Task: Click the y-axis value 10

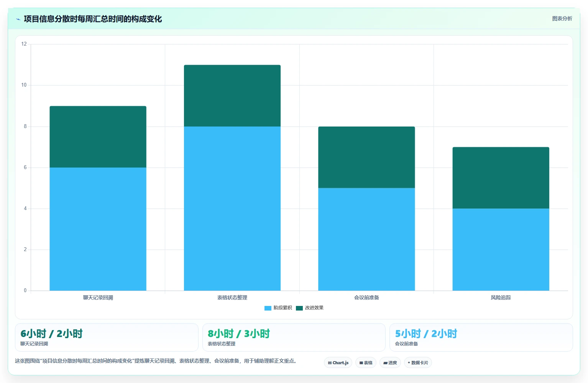Action: 24,85
